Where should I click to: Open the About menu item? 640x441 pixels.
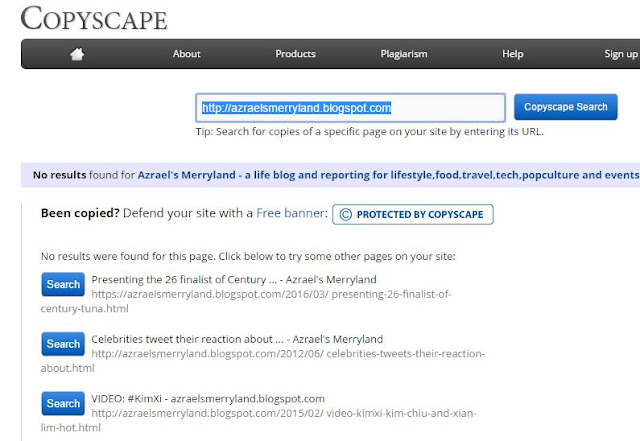click(x=187, y=54)
